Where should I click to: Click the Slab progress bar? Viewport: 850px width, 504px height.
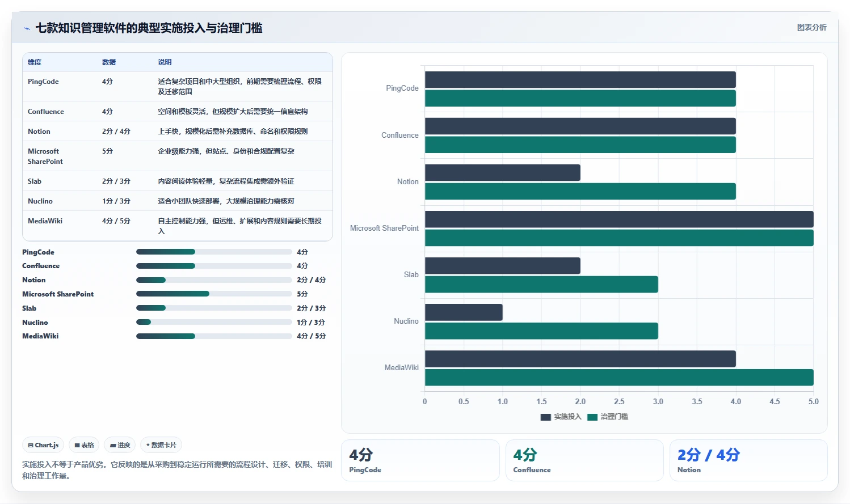click(x=214, y=308)
